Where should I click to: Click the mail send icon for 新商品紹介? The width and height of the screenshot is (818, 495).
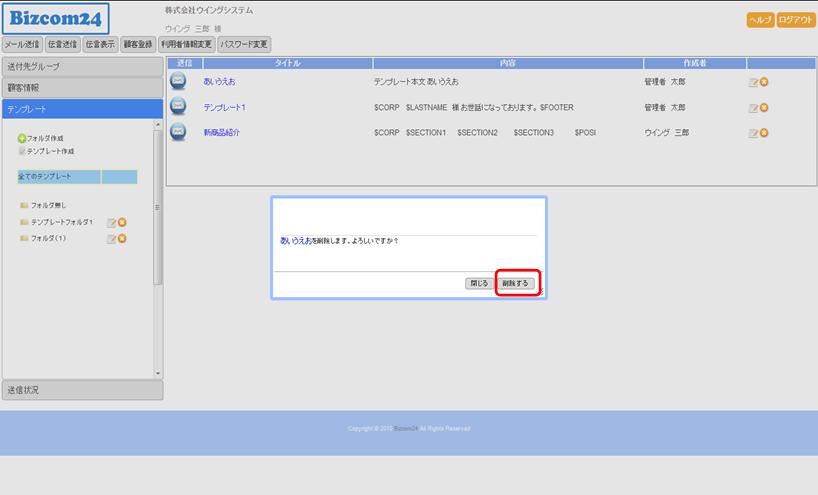178,132
